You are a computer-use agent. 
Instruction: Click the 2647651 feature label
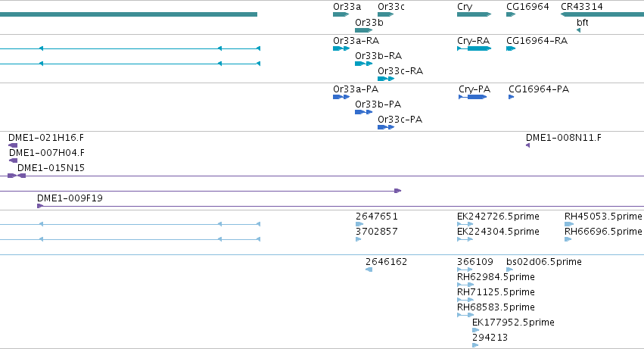coord(377,217)
